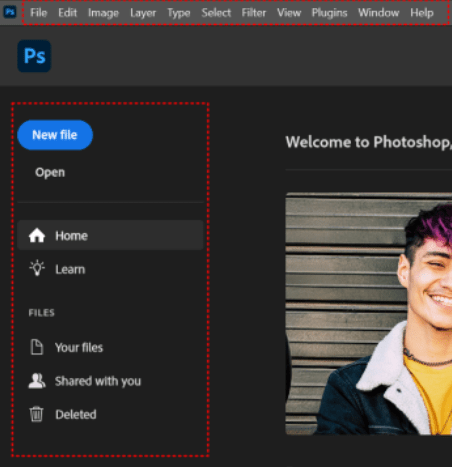Open the Type menu
Viewport: 452px width, 467px height.
[x=179, y=13]
